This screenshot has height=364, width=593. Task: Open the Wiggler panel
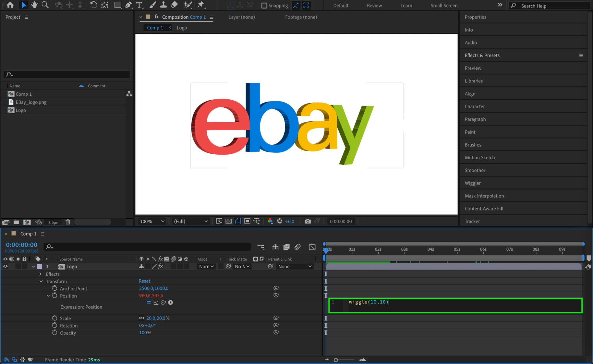coord(473,183)
